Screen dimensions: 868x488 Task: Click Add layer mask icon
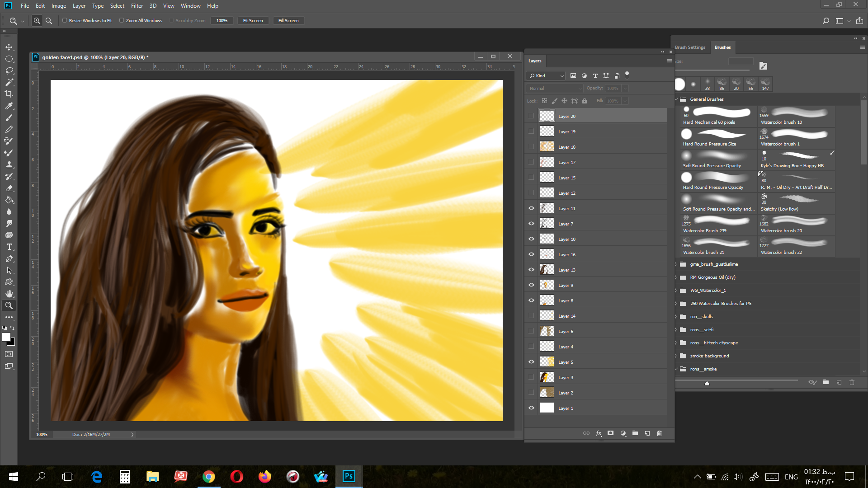(x=611, y=433)
